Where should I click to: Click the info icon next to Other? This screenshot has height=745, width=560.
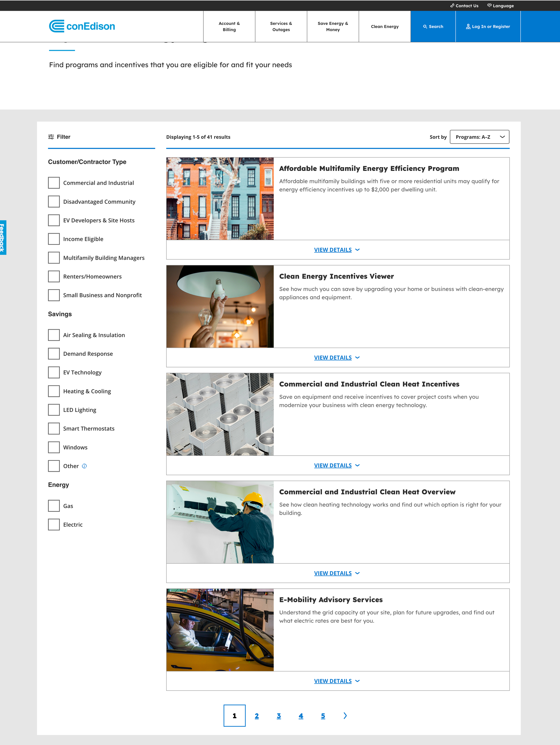click(x=84, y=466)
